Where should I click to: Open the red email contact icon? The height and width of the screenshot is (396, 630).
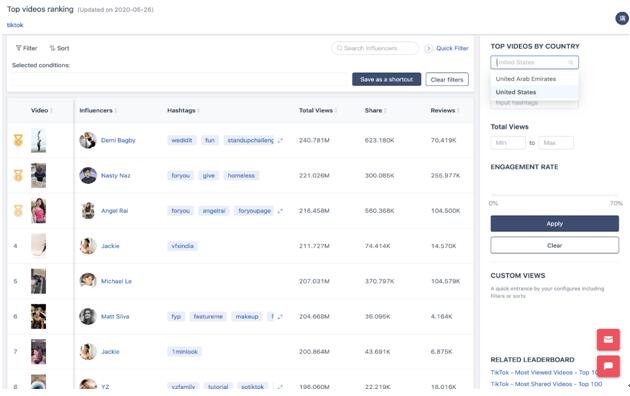608,340
